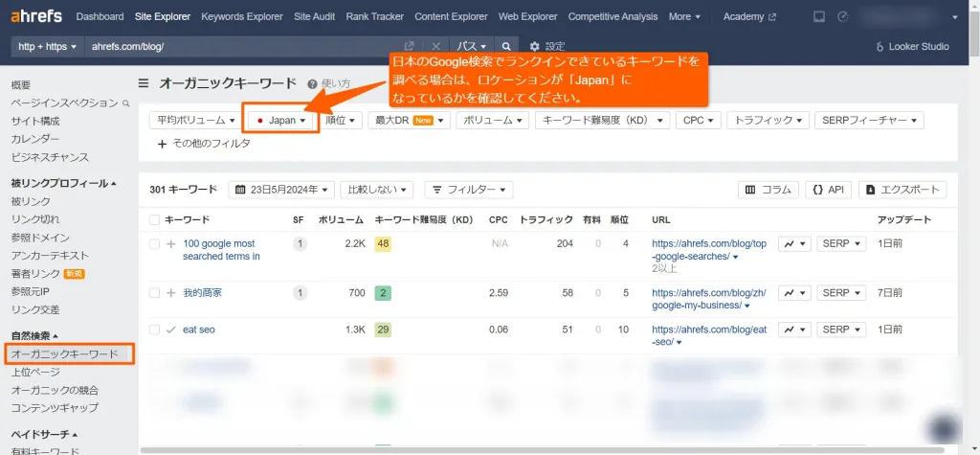This screenshot has width=980, height=455.
Task: Click the ahrefs logo
Action: 36,16
